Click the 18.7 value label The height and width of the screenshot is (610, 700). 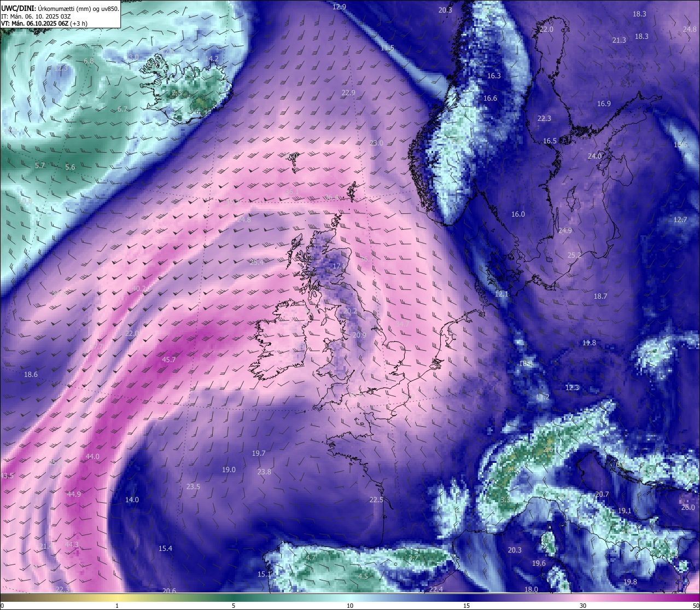click(600, 296)
